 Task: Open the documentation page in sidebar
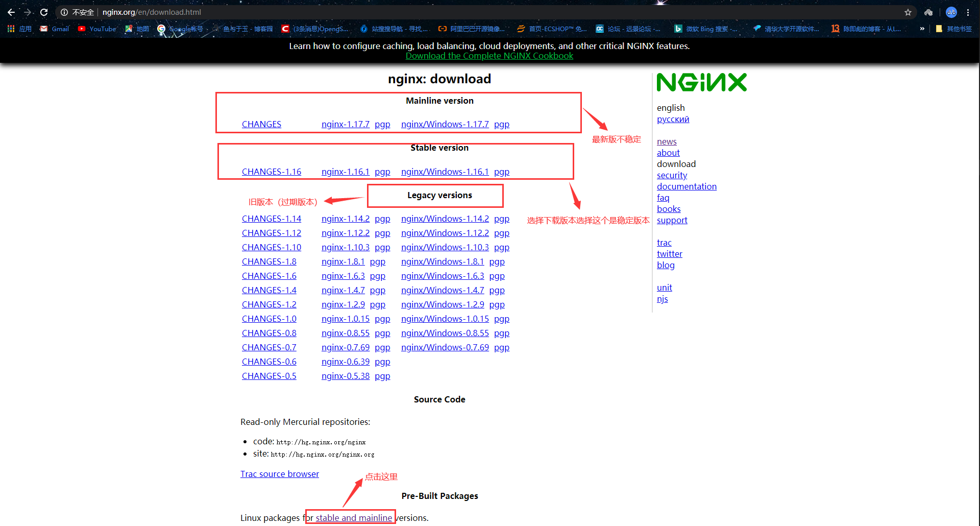pos(687,186)
